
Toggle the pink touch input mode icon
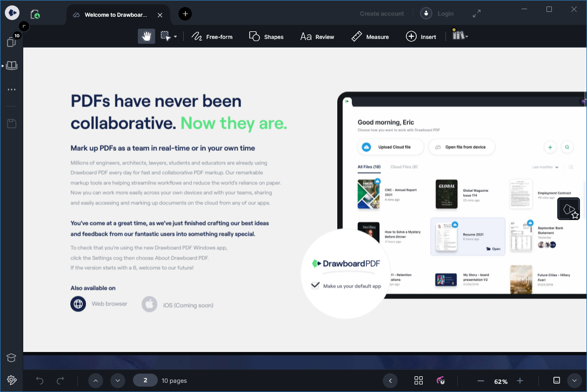click(x=441, y=381)
